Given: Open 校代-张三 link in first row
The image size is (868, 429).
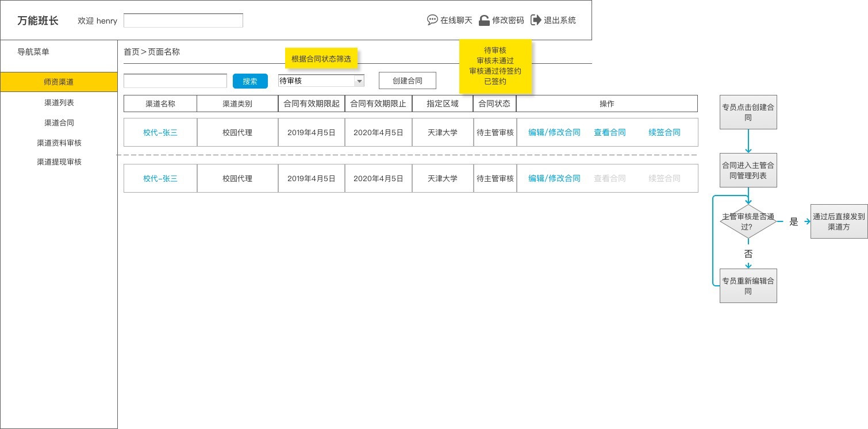Looking at the screenshot, I should click(160, 132).
